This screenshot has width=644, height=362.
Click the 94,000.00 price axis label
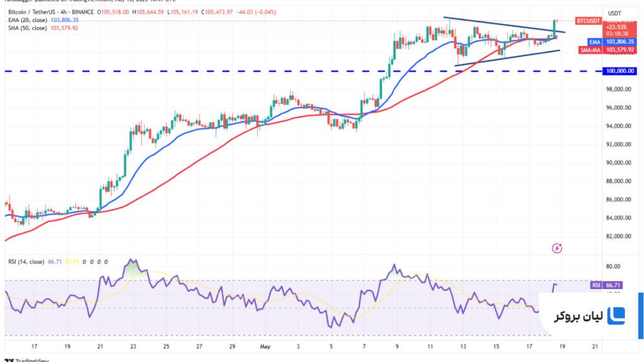619,126
